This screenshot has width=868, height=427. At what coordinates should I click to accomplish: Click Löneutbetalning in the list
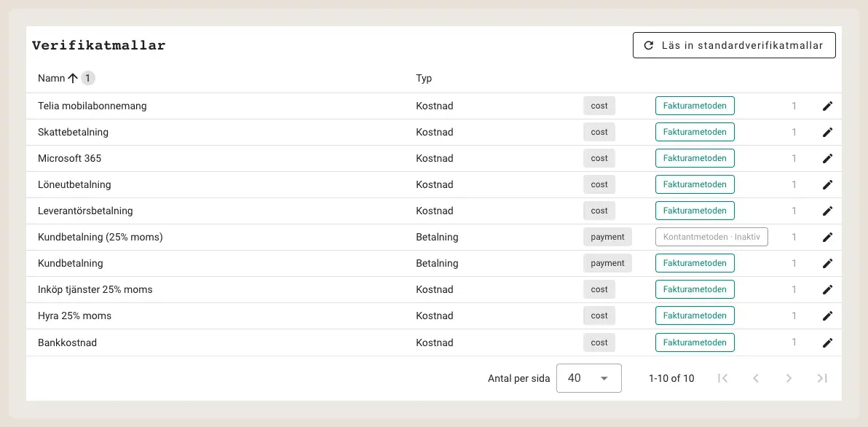coord(74,184)
